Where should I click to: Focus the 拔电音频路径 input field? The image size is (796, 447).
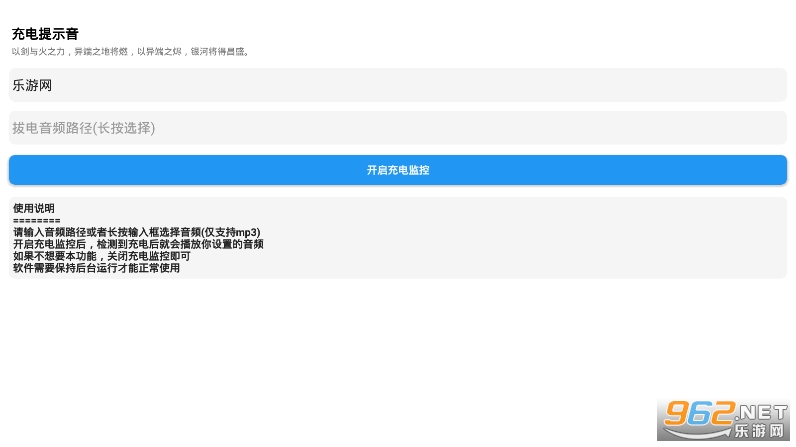pyautogui.click(x=398, y=128)
